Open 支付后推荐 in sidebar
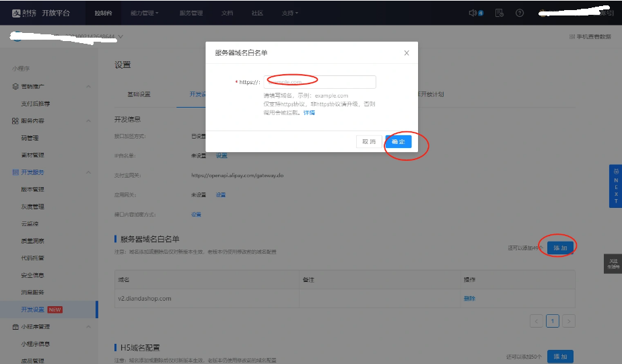Screen dimensions: 622x364 tap(35, 104)
